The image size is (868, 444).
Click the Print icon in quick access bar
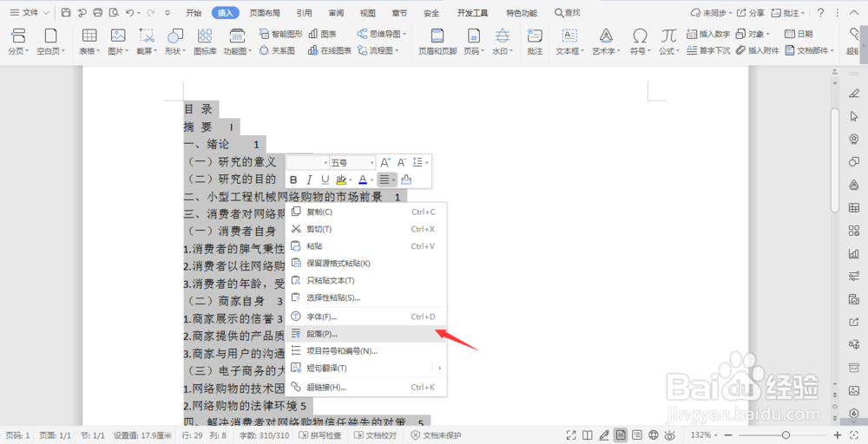point(98,12)
